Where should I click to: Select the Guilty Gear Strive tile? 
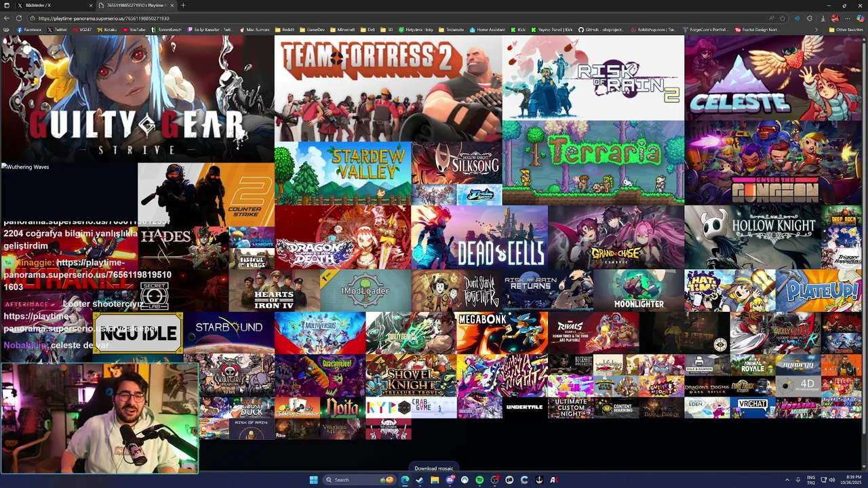point(137,99)
